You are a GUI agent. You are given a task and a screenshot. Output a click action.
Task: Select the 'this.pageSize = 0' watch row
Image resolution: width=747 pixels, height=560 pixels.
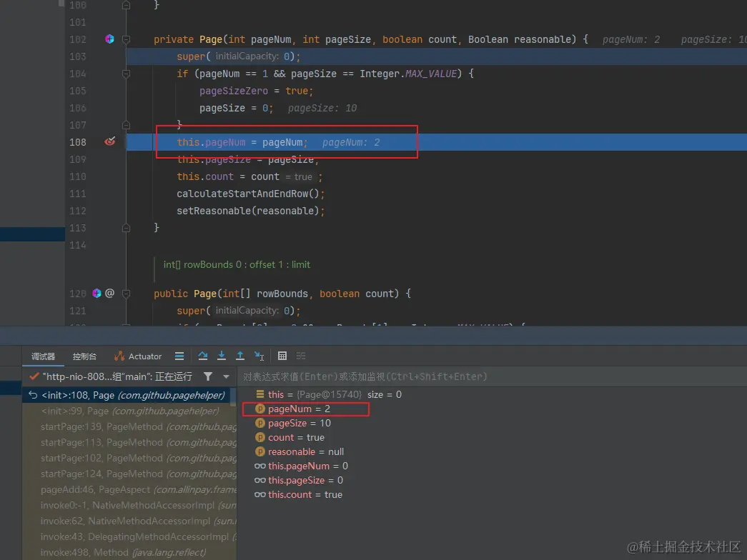[492, 480]
